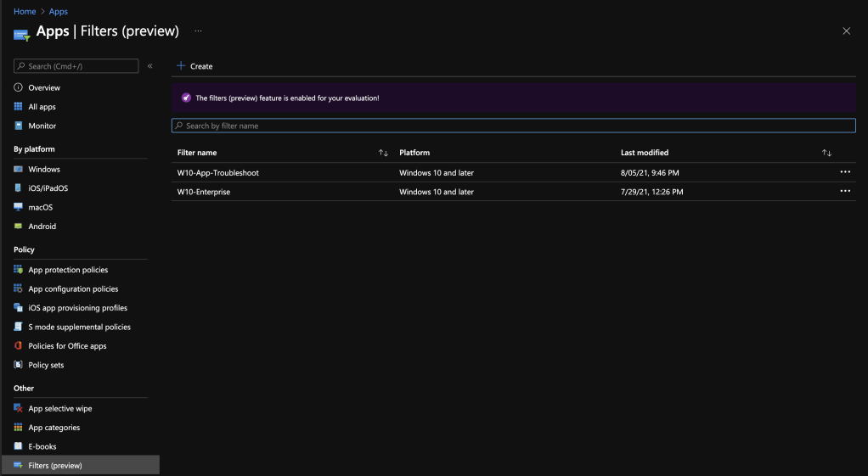868x476 pixels.
Task: Sort by Filter name column arrows
Action: [383, 153]
